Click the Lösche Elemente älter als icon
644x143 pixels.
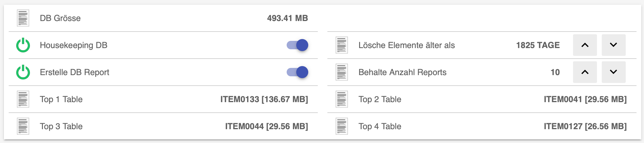click(342, 45)
